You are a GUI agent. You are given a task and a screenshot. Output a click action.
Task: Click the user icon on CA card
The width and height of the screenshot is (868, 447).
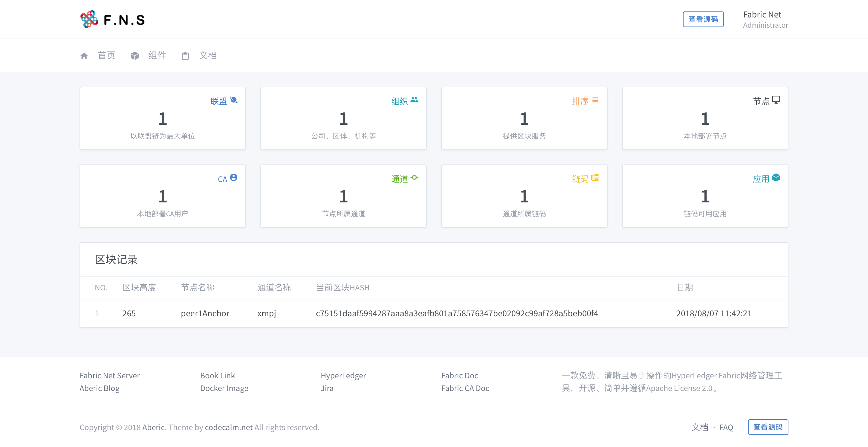tap(234, 177)
